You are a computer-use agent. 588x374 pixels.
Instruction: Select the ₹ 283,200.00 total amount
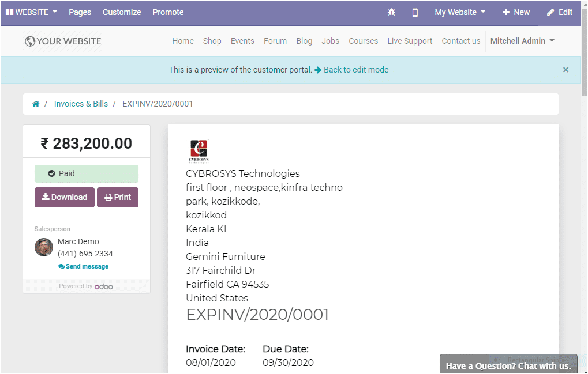(x=86, y=143)
